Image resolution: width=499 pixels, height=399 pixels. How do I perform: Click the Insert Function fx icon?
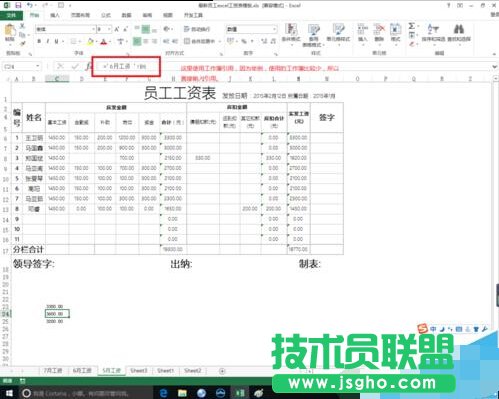point(88,66)
